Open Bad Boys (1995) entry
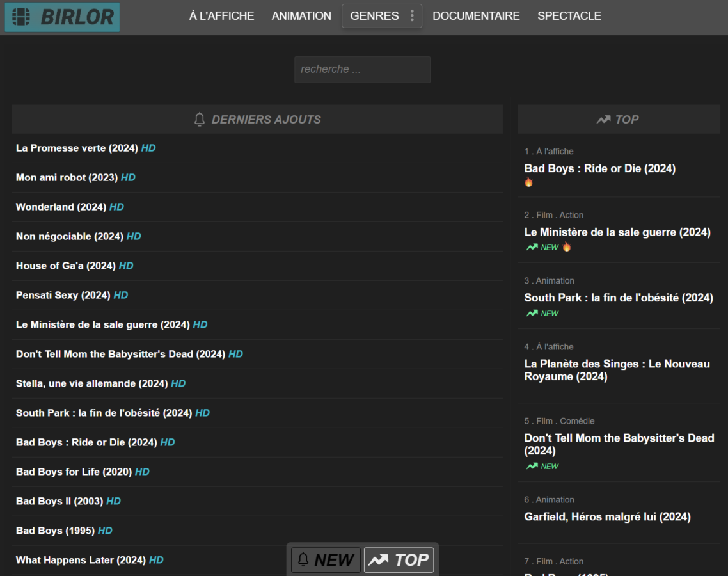 point(55,531)
